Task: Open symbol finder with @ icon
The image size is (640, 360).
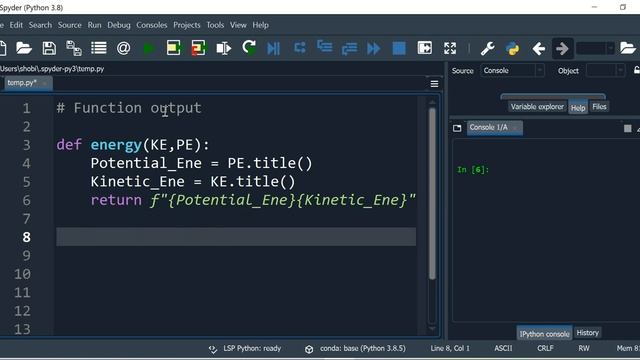Action: [123, 49]
